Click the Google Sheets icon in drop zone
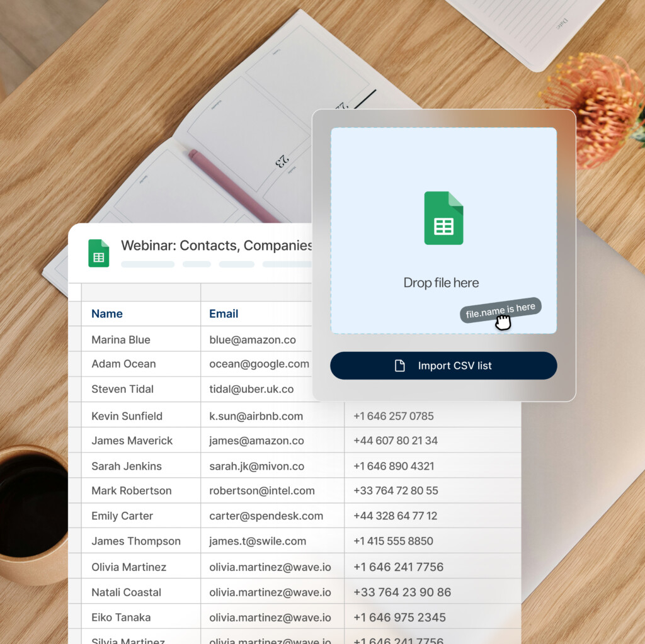 443,218
